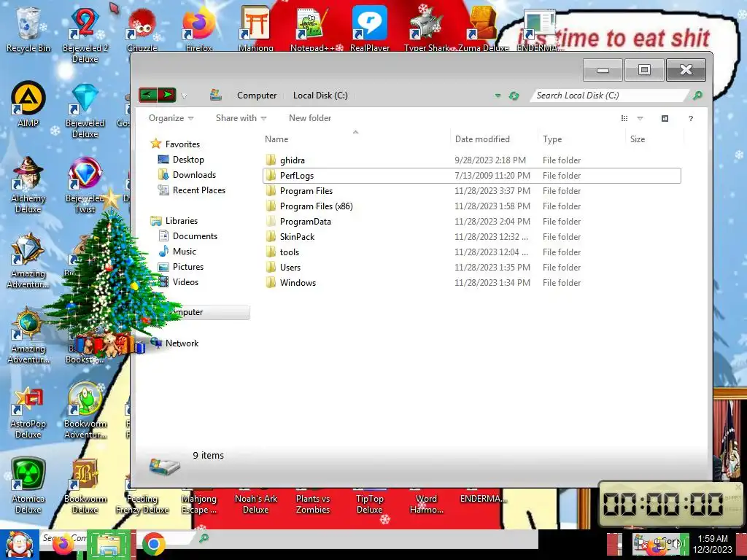This screenshot has height=560, width=747.
Task: Select the tools folder
Action: [472, 252]
